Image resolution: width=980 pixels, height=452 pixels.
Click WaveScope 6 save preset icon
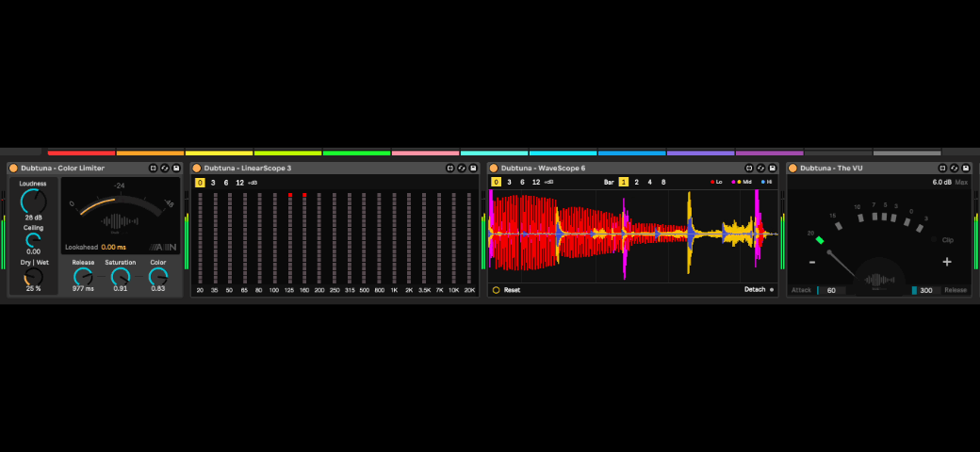click(773, 168)
